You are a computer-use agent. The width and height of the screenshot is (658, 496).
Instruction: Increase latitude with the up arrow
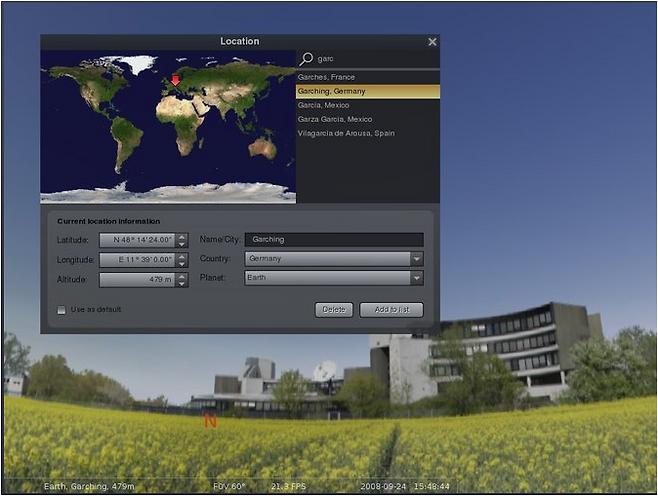[181, 236]
